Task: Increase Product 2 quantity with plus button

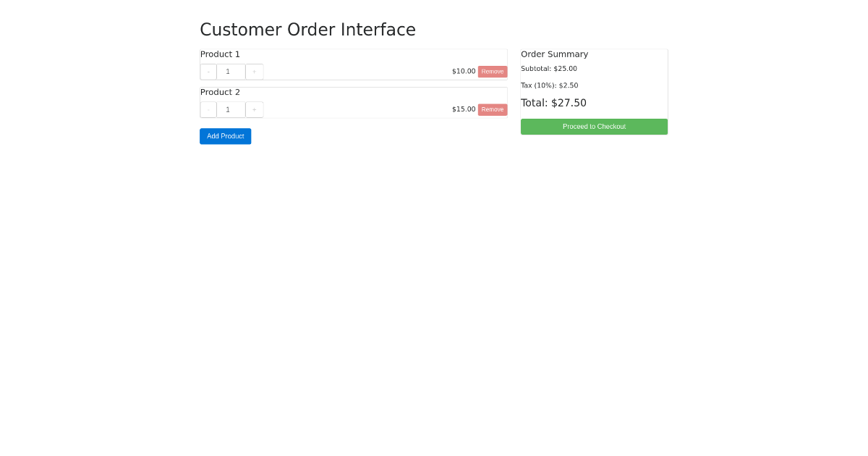Action: [254, 109]
